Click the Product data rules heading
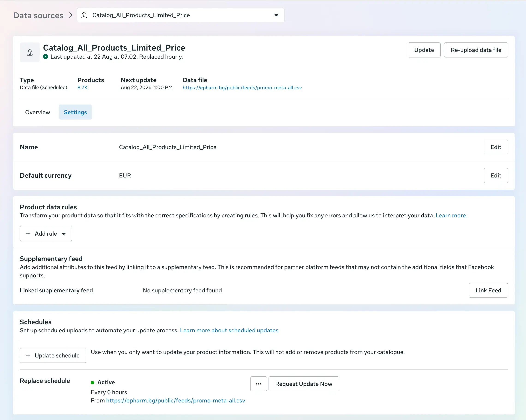 [x=48, y=207]
